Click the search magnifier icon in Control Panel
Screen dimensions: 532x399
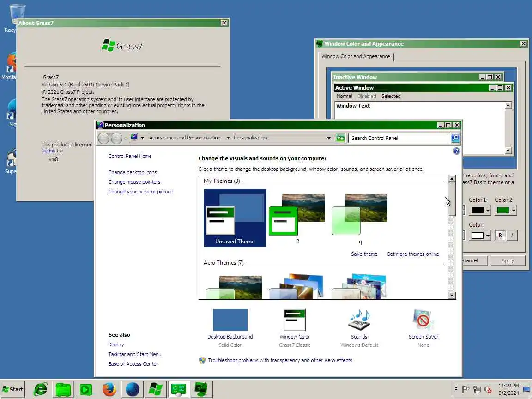(455, 138)
